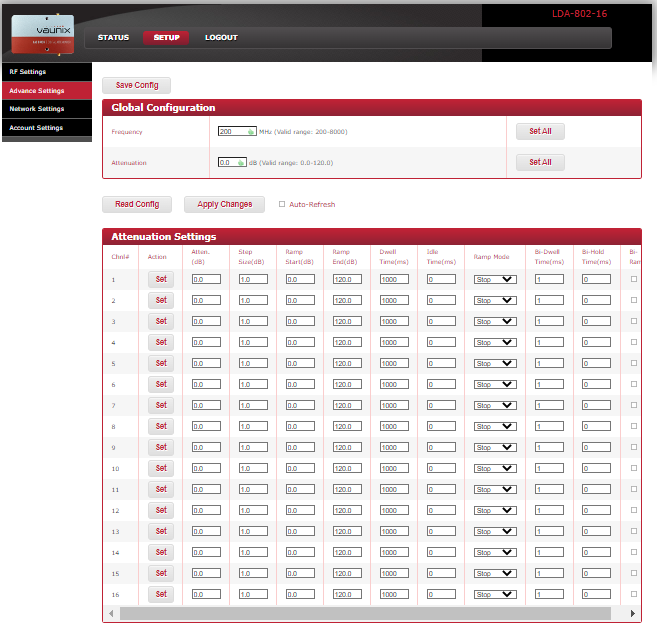The image size is (657, 627).
Task: Enable the Auto-Refresh checkbox
Action: point(282,204)
